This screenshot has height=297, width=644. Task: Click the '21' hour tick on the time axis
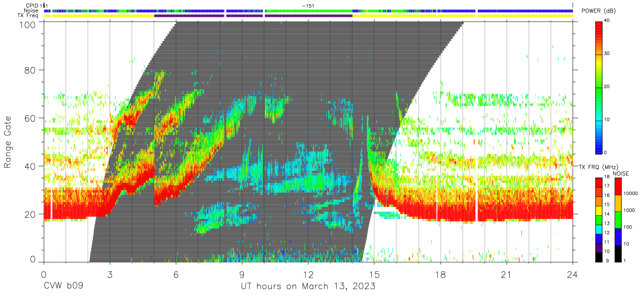pos(507,274)
